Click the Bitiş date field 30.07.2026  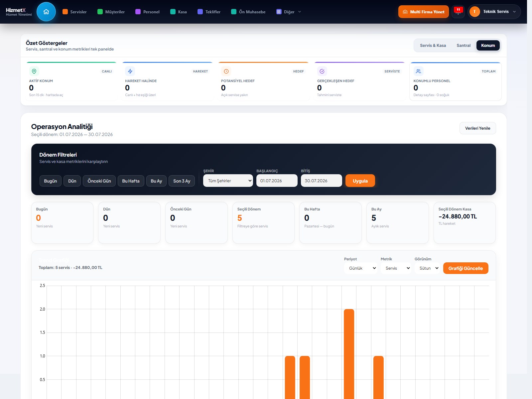click(322, 181)
